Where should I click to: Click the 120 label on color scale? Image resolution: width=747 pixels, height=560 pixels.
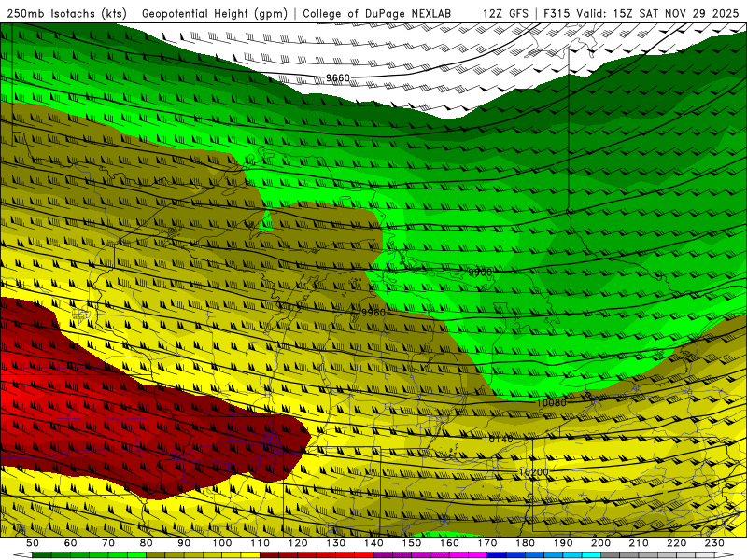pyautogui.click(x=298, y=543)
